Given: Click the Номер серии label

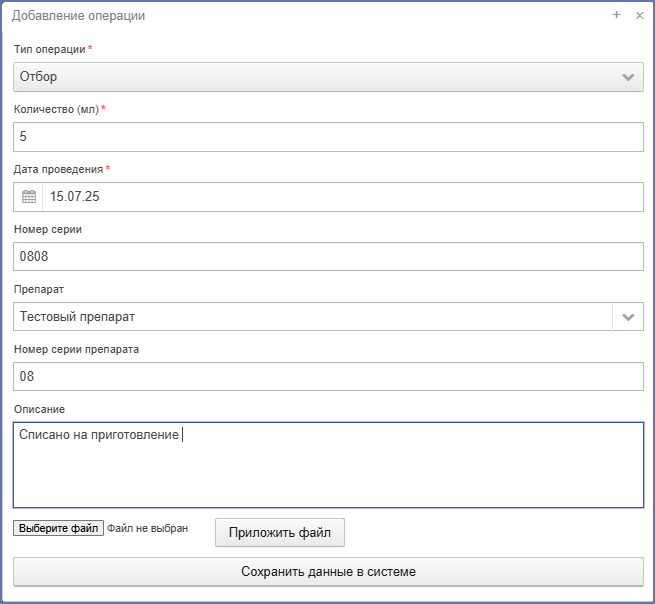Looking at the screenshot, I should [48, 229].
